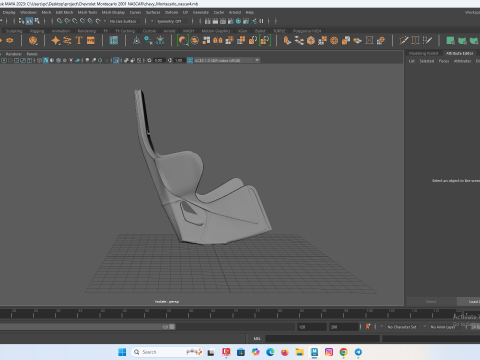
Task: Click the MEL command line input
Action: pyautogui.click(x=322, y=338)
